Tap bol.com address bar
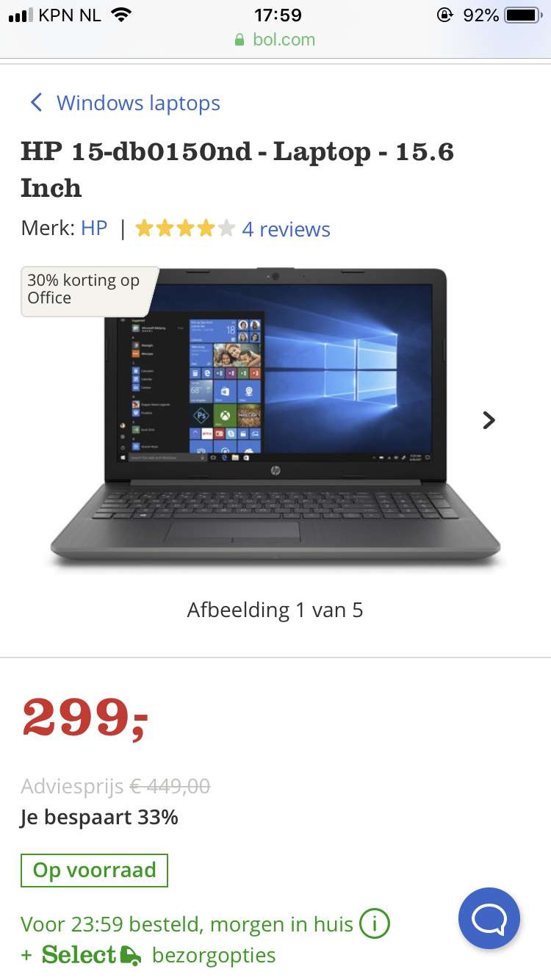This screenshot has height=980, width=551. click(x=275, y=40)
